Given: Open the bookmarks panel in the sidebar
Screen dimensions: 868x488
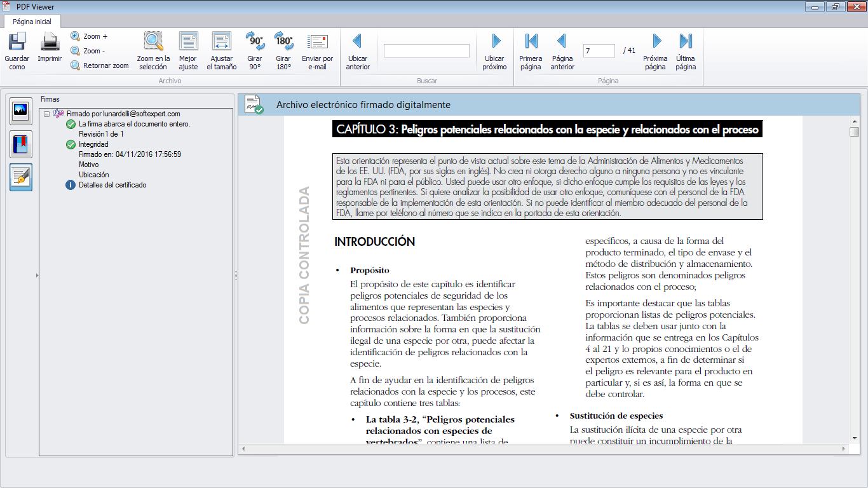Looking at the screenshot, I should 21,144.
